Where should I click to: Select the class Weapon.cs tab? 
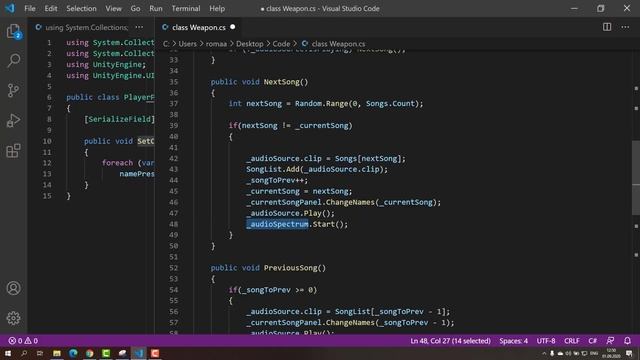(199, 27)
